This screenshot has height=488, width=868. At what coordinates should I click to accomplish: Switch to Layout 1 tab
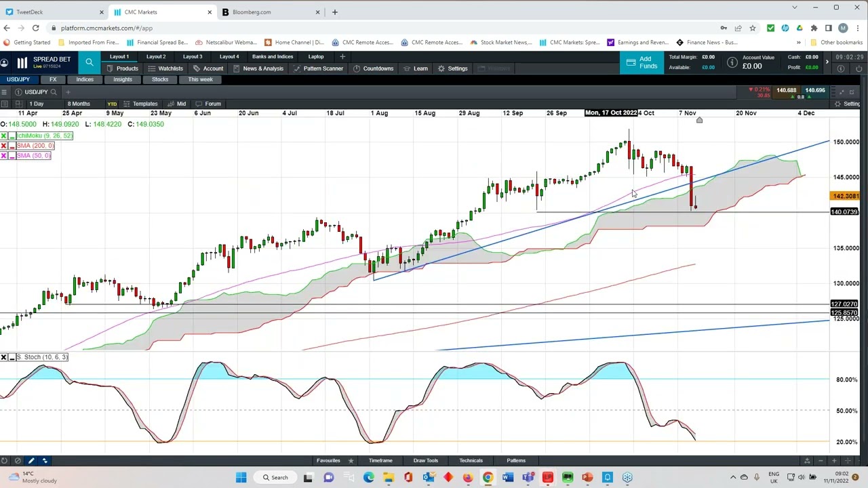tap(119, 57)
